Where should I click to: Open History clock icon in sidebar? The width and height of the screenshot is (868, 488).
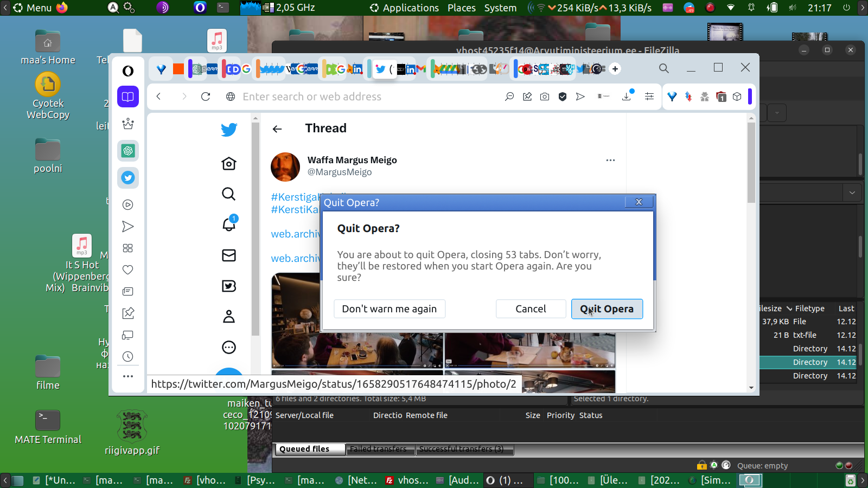point(128,357)
